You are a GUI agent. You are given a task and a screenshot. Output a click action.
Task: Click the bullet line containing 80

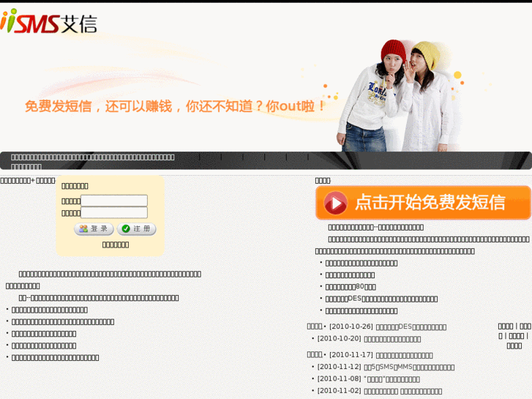coord(351,287)
